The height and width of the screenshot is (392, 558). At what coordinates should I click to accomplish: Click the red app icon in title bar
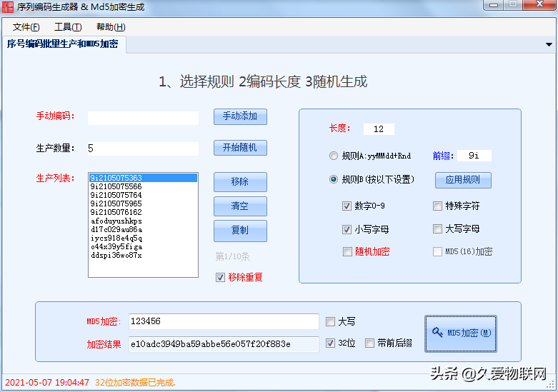coord(7,6)
